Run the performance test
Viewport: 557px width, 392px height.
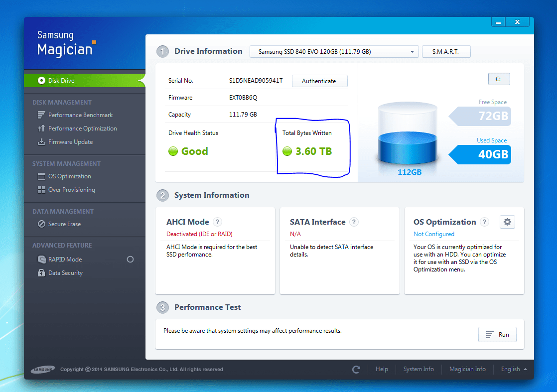click(x=497, y=335)
